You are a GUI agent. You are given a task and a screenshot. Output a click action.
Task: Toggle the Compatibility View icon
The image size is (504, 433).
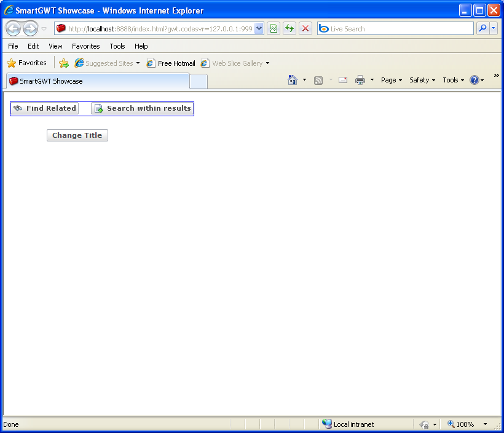pyautogui.click(x=274, y=29)
